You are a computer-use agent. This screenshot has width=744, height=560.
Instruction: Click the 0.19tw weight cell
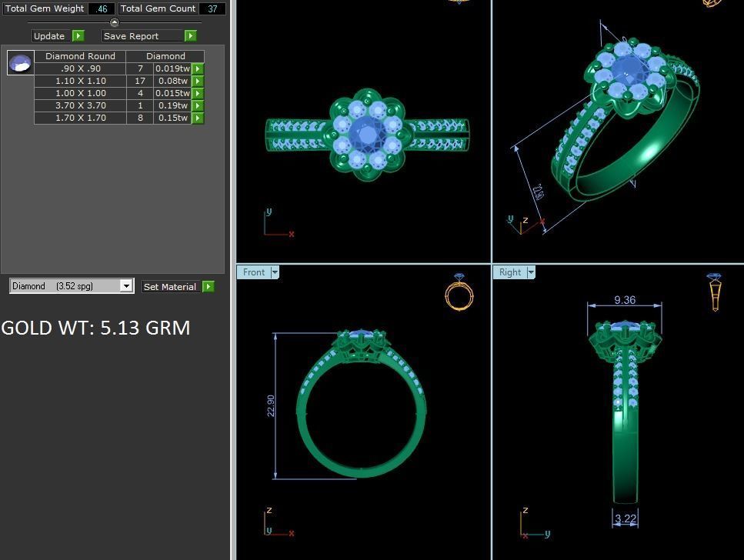point(172,106)
